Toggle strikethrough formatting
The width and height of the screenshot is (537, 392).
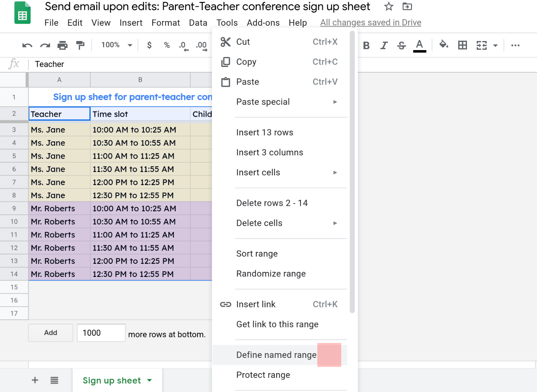tap(402, 45)
